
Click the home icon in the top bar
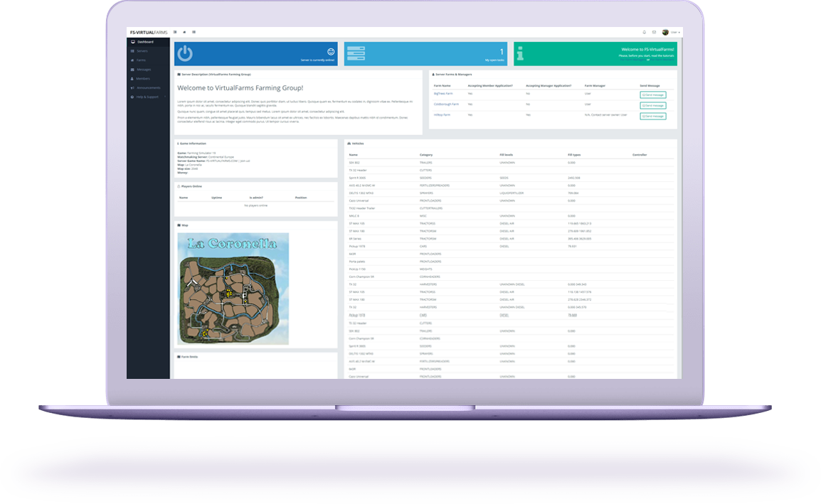tap(184, 33)
